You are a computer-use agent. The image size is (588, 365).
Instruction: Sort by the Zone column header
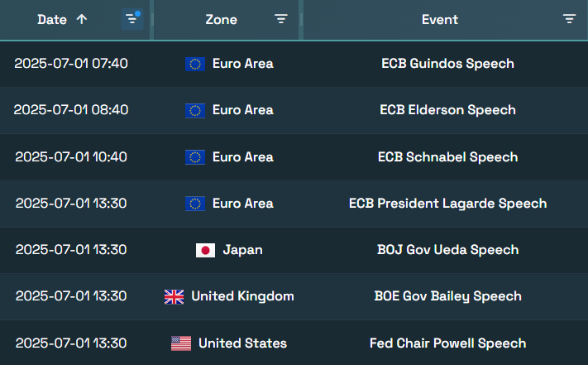click(222, 20)
